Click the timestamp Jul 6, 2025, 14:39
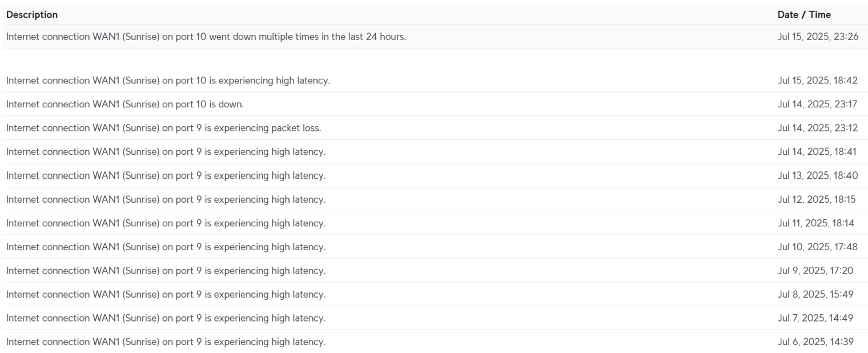Screen dimensions: 868x353 [815, 342]
